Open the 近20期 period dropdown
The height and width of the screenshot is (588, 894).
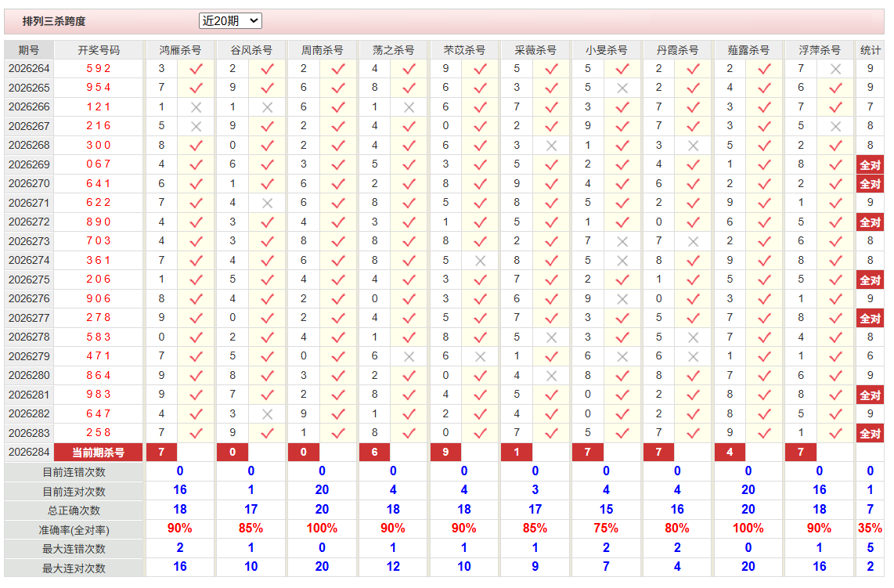[230, 21]
